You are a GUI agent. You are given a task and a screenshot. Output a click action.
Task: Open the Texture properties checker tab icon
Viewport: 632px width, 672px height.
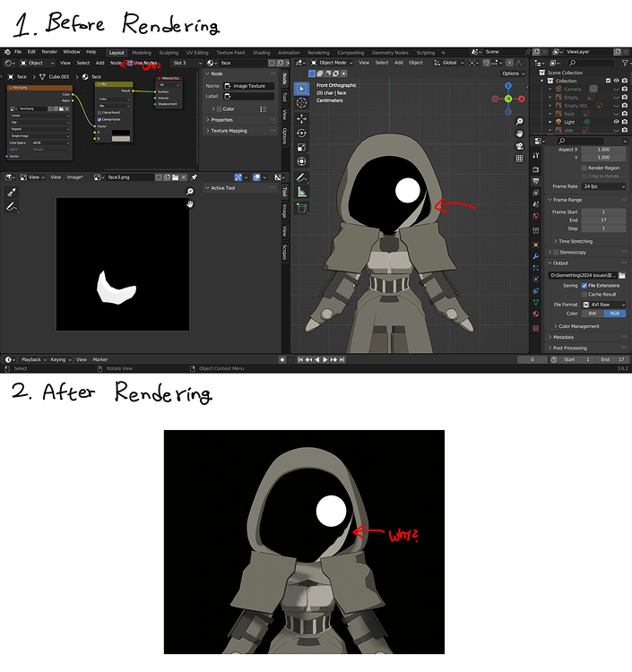click(x=536, y=328)
